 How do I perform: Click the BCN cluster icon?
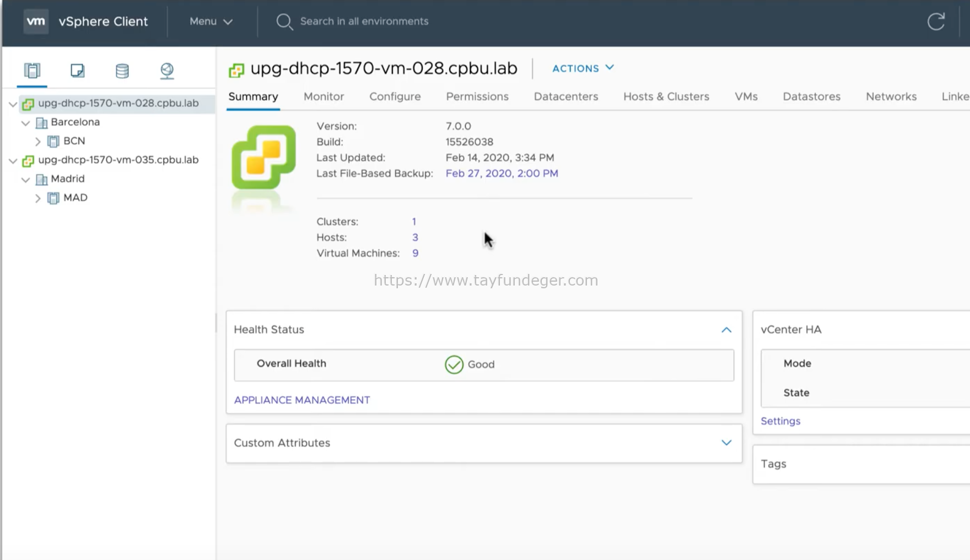click(x=53, y=141)
